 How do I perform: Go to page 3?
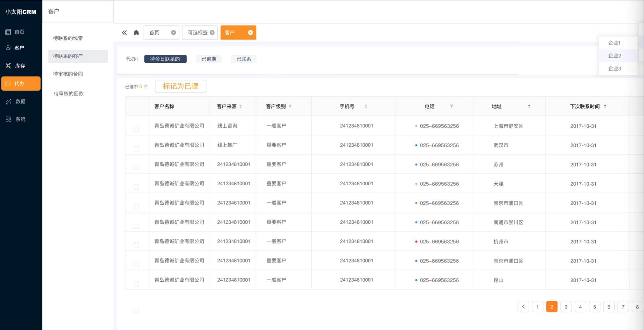click(x=566, y=307)
